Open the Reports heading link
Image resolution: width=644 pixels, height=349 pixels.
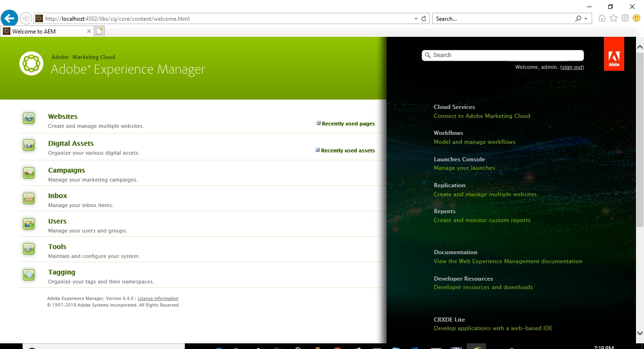445,211
